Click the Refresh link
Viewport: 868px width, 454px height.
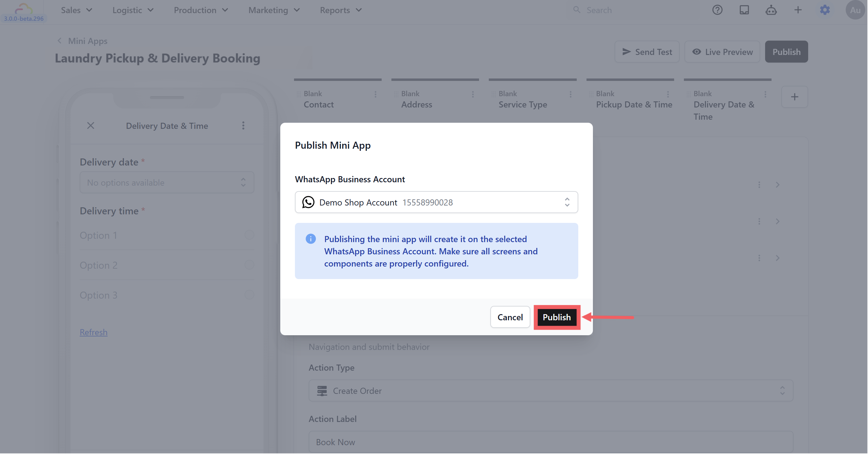pos(93,332)
